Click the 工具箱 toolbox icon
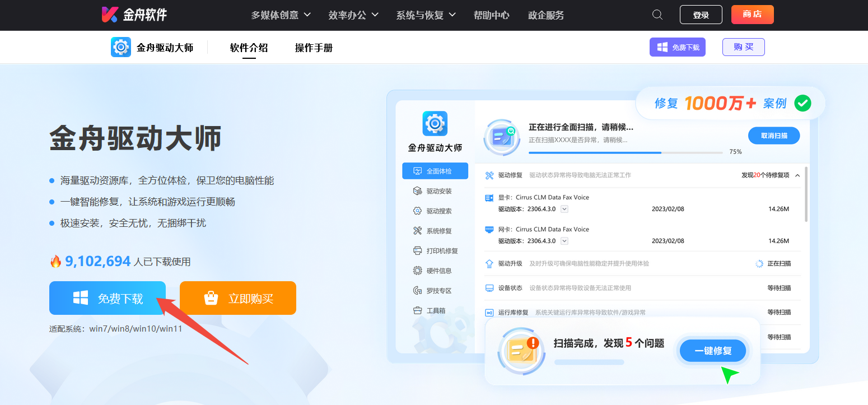868x405 pixels. [417, 310]
